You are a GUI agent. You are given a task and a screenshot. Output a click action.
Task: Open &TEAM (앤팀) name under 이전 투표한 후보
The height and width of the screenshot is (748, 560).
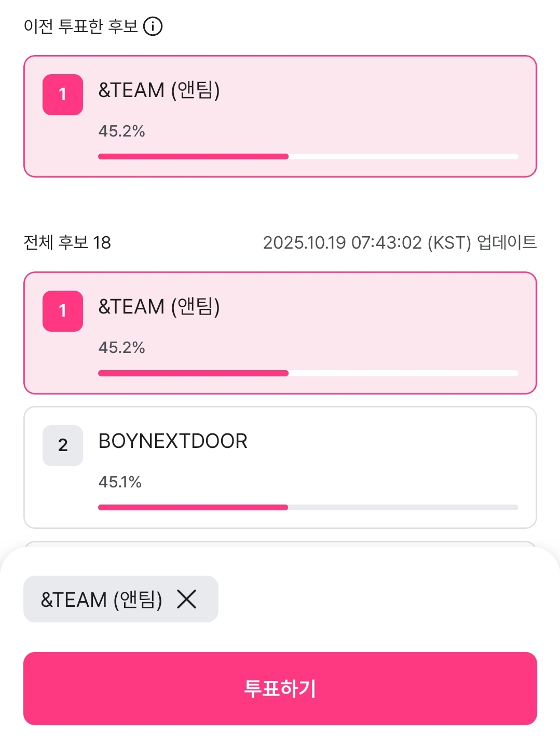click(x=159, y=90)
